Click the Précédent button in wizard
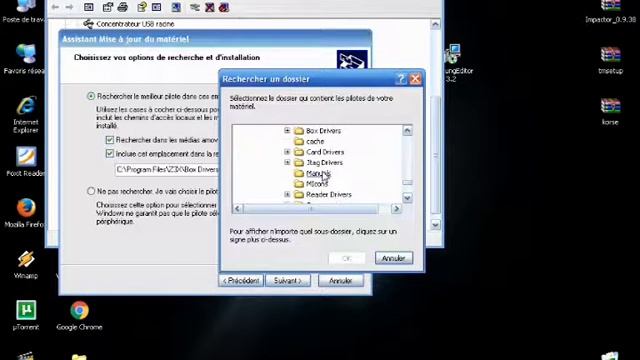Viewport: 640px width, 360px height. (241, 281)
